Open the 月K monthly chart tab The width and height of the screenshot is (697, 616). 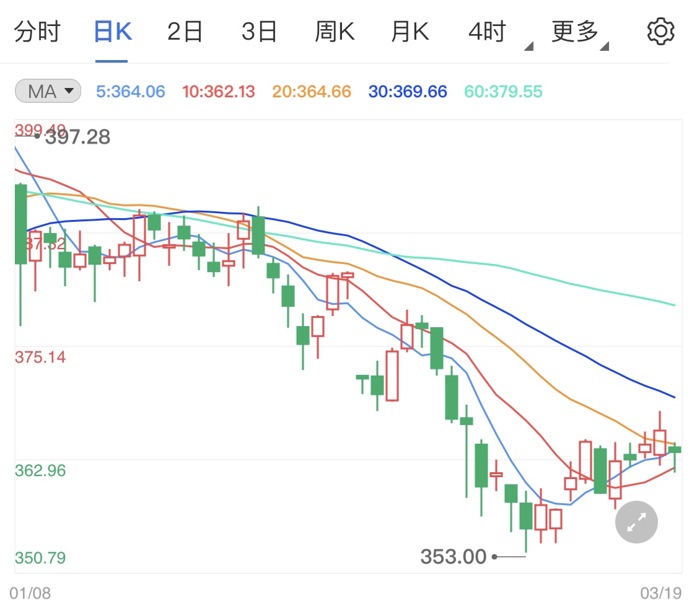coord(410,32)
